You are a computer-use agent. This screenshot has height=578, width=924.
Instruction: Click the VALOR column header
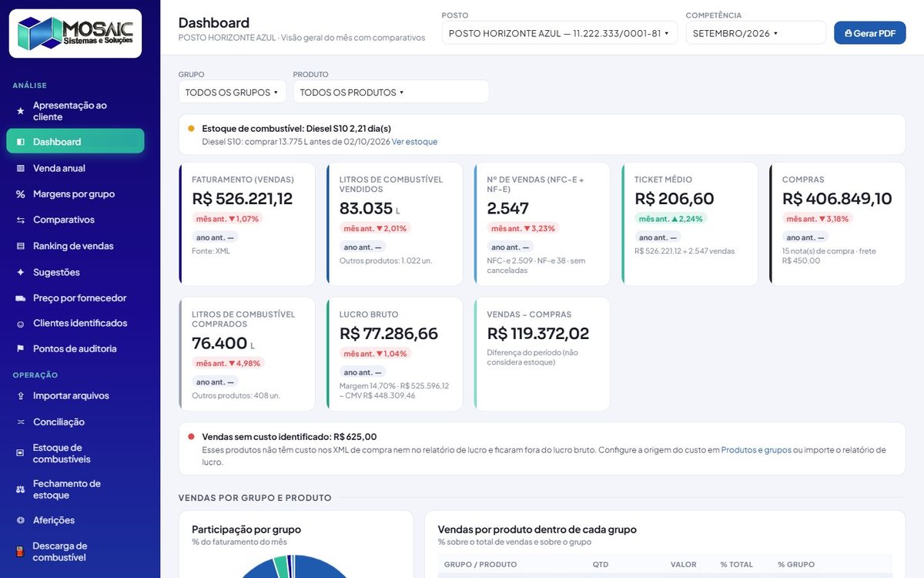684,565
